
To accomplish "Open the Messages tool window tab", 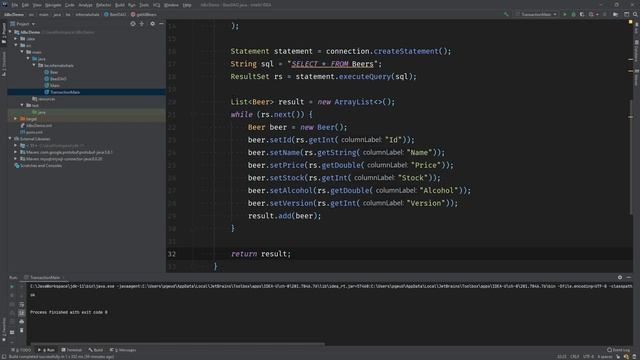I will 123,350.
